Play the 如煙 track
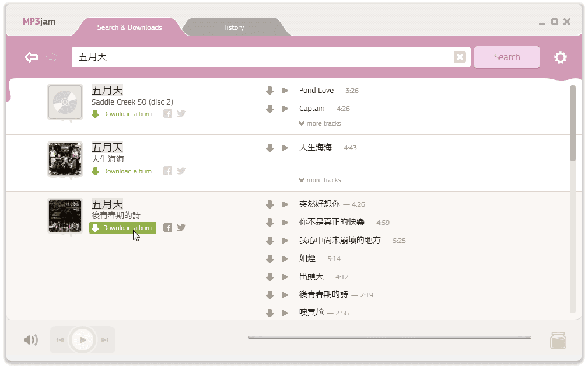Viewport: 588px width, 368px height. tap(285, 258)
